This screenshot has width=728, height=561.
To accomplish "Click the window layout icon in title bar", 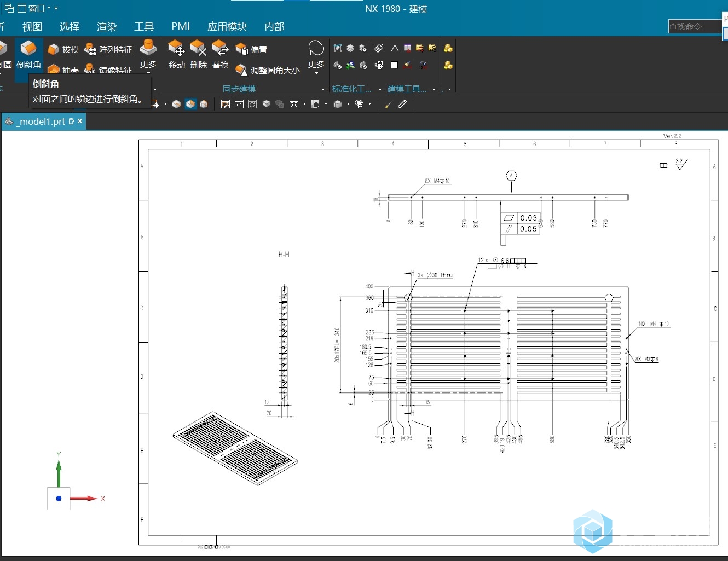I will (x=9, y=8).
